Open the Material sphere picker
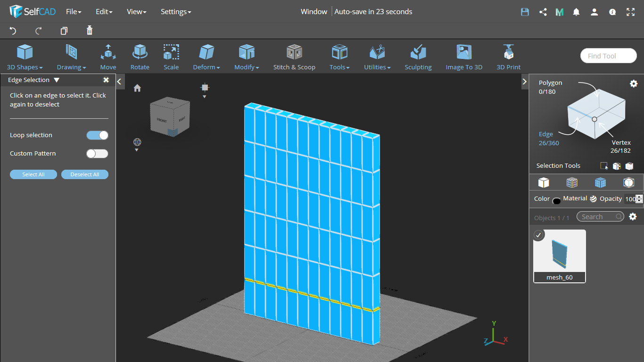Image resolution: width=644 pixels, height=362 pixels. [x=593, y=199]
